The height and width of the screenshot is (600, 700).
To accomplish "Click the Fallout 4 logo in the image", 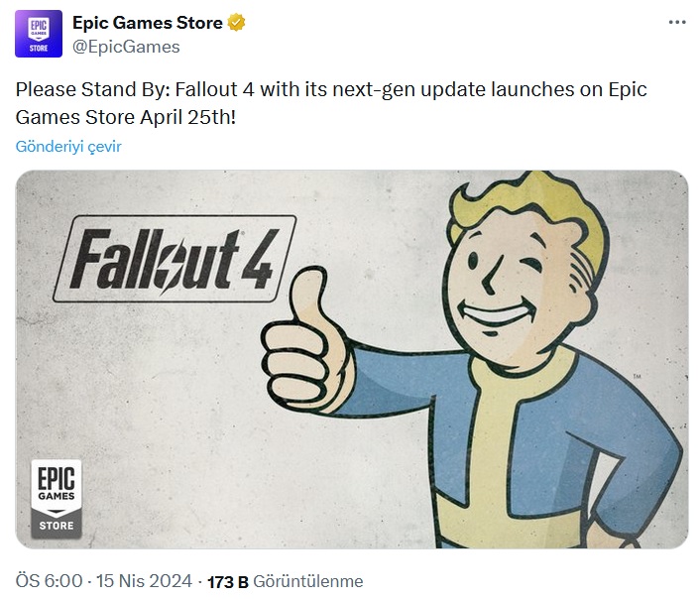I will pos(175,259).
